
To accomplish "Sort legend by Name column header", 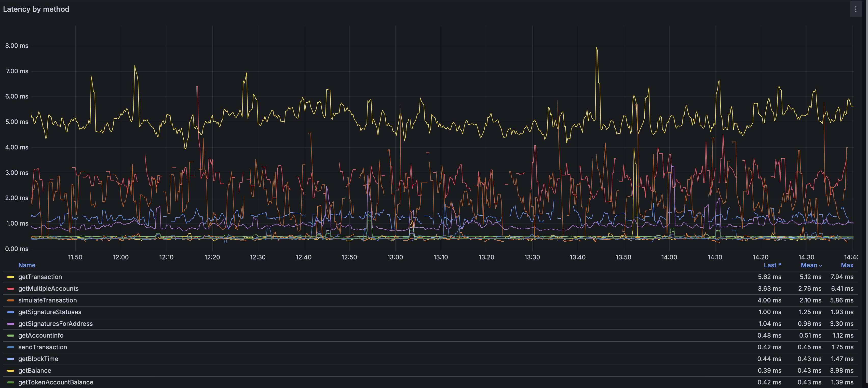I will click(x=27, y=265).
